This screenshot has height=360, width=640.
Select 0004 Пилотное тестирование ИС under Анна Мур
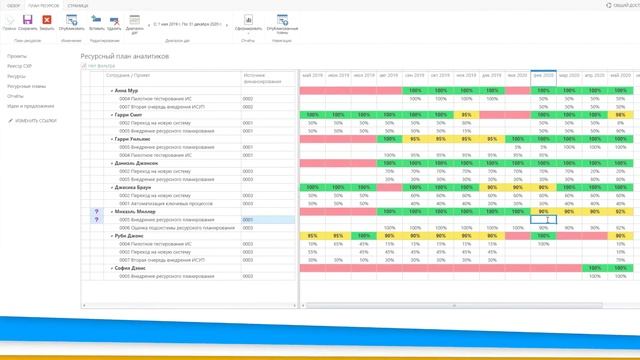point(155,99)
